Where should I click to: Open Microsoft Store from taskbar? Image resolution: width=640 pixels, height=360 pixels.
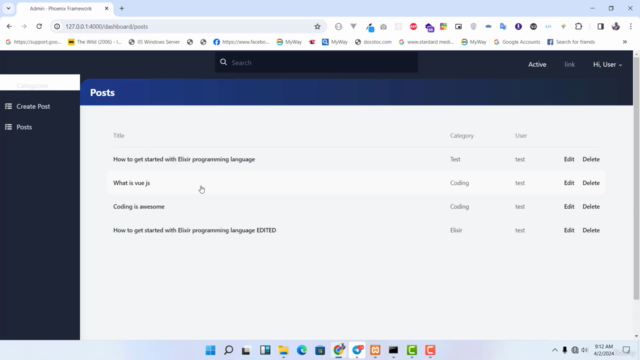320,350
